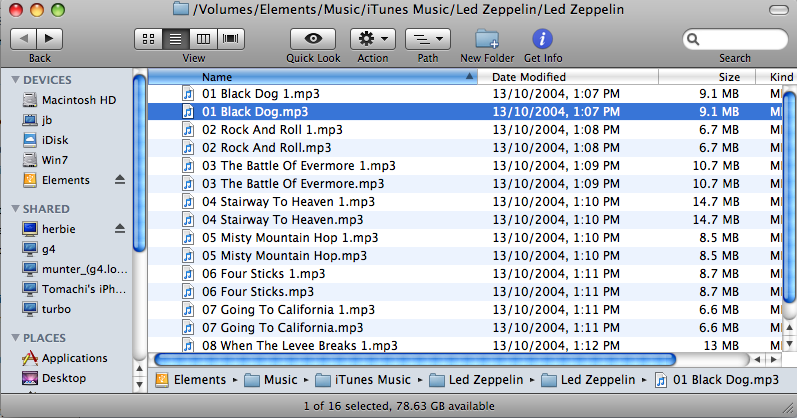Click Music folder in path bar
The width and height of the screenshot is (797, 418).
click(x=271, y=380)
